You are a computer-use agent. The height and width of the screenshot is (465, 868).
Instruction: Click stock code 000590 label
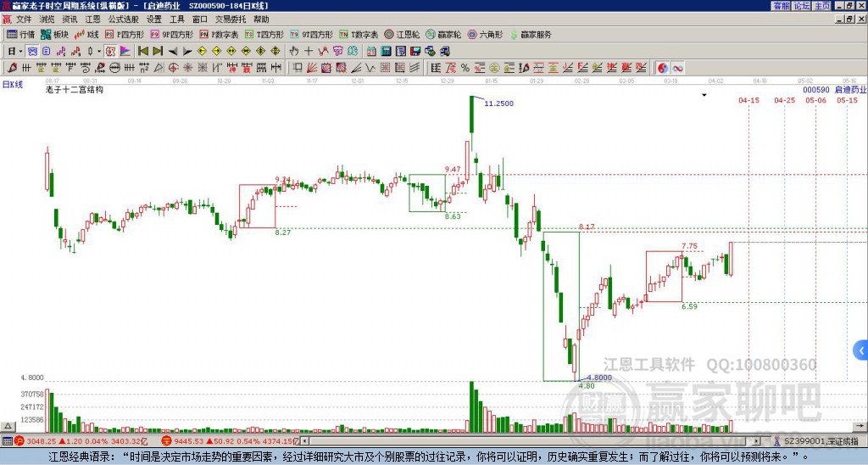coord(816,90)
